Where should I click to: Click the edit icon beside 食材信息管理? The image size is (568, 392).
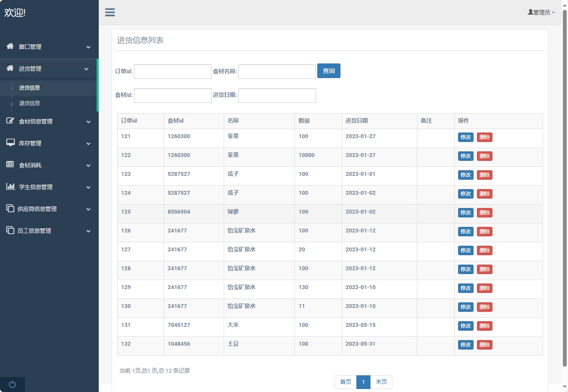[x=10, y=121]
